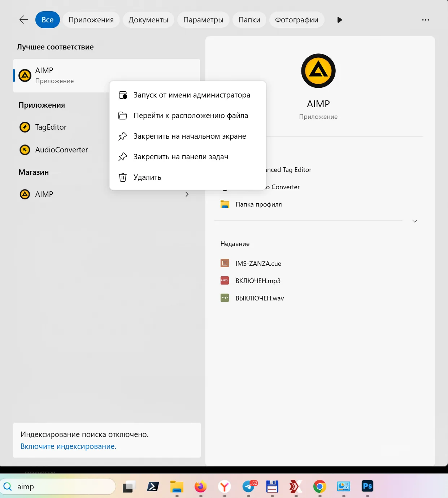Screen dimensions: 448x498
Task: Expand the actions list chevron
Action: click(x=415, y=221)
